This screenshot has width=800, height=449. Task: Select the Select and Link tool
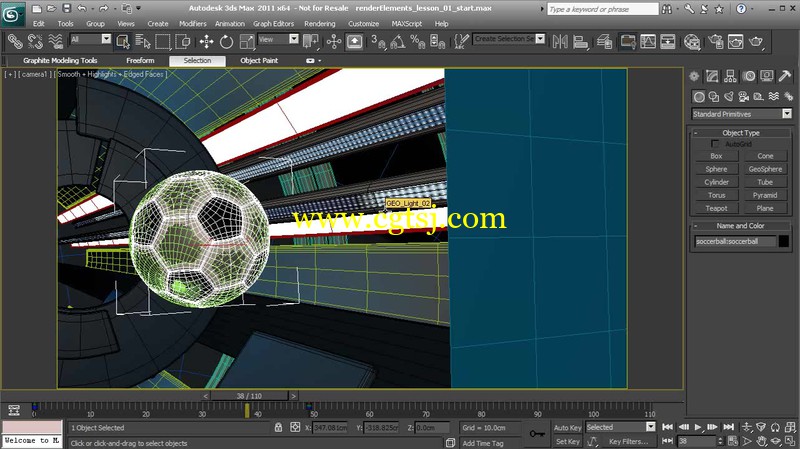(15, 41)
